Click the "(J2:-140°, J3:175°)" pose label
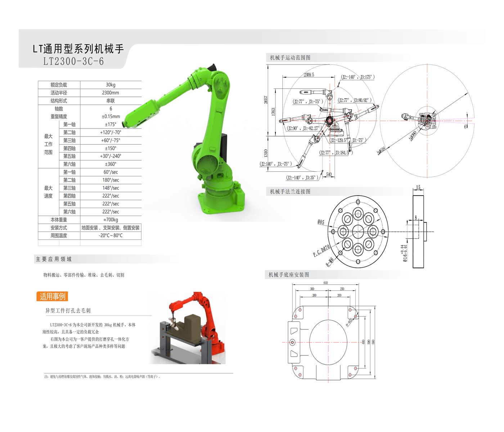 point(358,77)
